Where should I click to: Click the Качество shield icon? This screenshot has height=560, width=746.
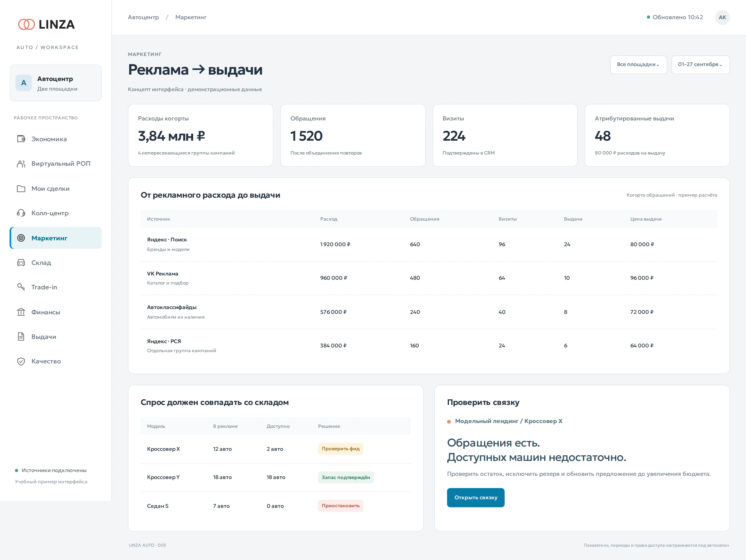[x=21, y=362]
